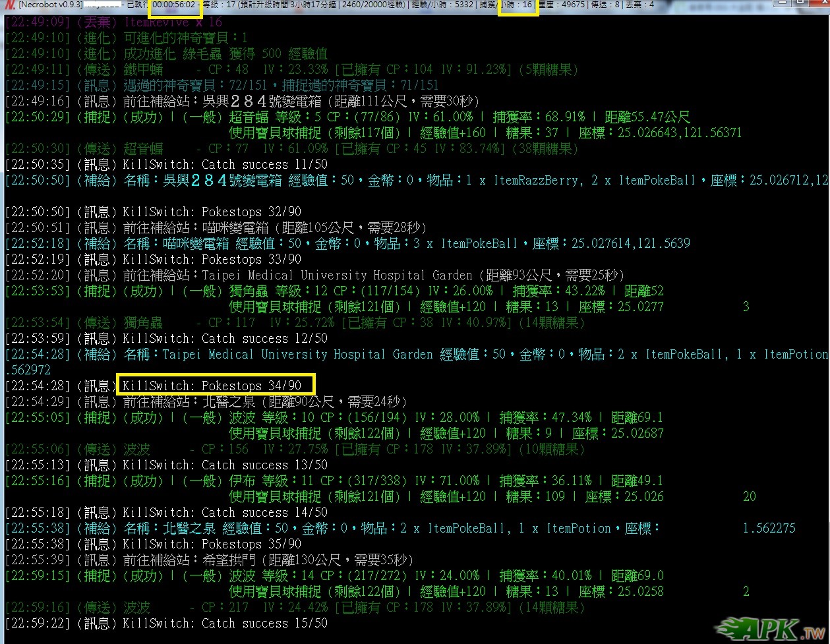Click the 波波 等級:14 capture line
Screen dimensions: 830x644
(334, 576)
